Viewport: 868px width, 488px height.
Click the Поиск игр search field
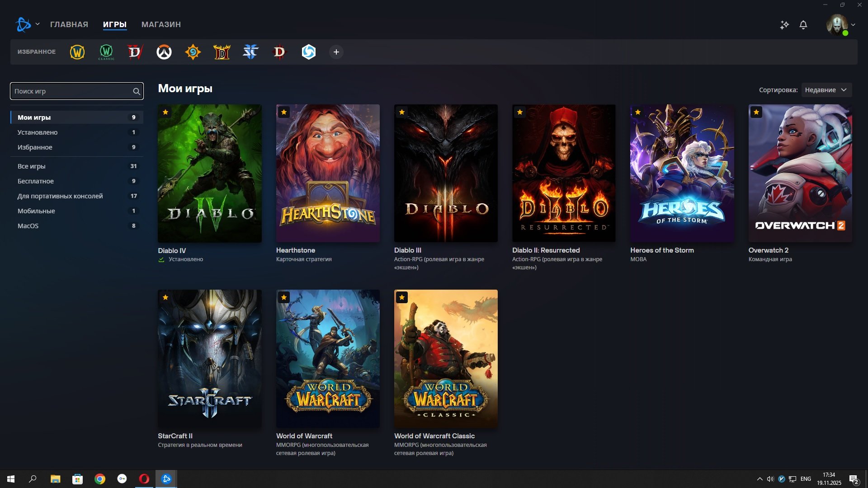tap(72, 91)
